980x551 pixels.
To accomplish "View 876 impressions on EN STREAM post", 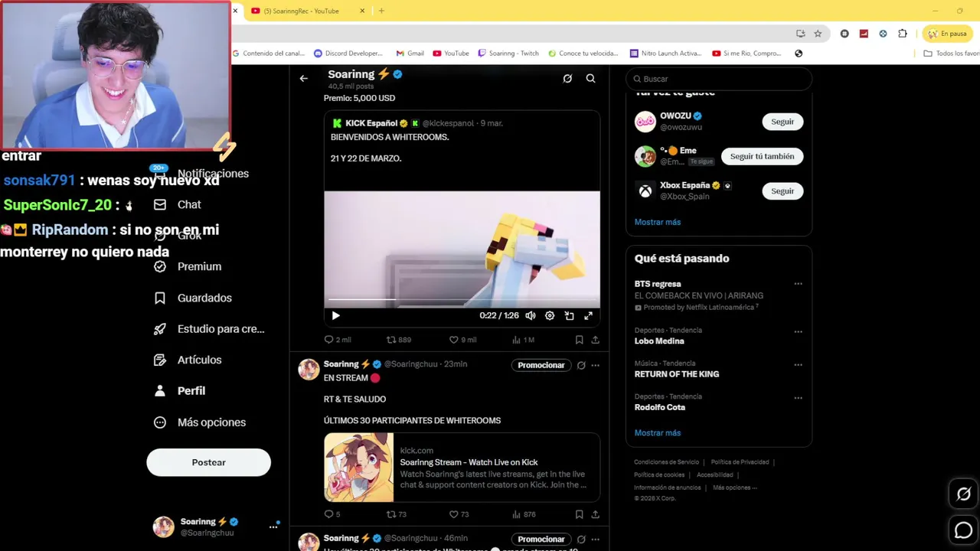I will coord(524,514).
